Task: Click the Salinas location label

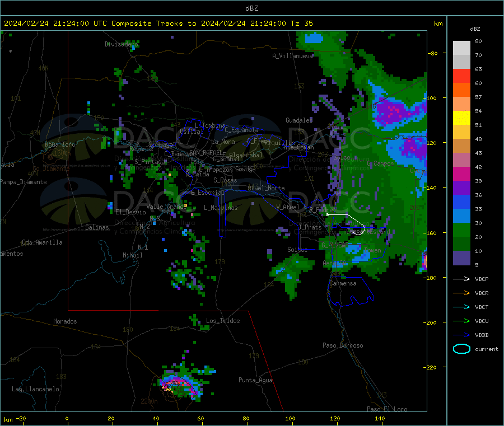Action: coord(97,227)
